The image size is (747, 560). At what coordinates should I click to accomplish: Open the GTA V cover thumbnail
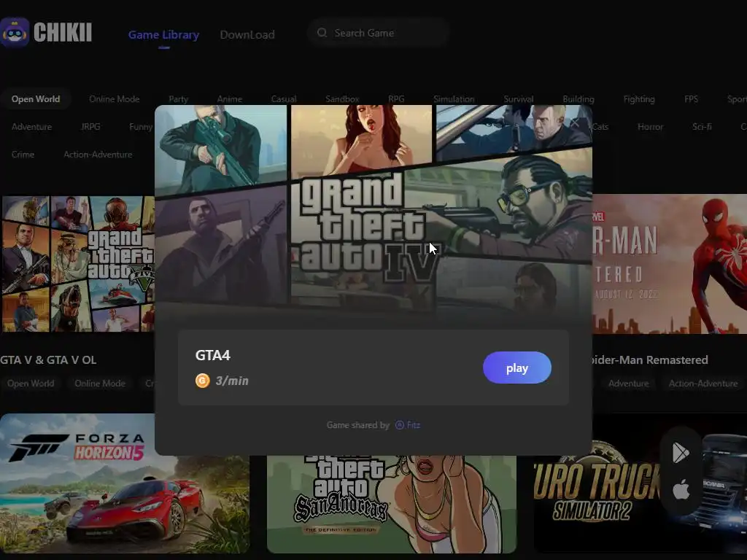77,264
